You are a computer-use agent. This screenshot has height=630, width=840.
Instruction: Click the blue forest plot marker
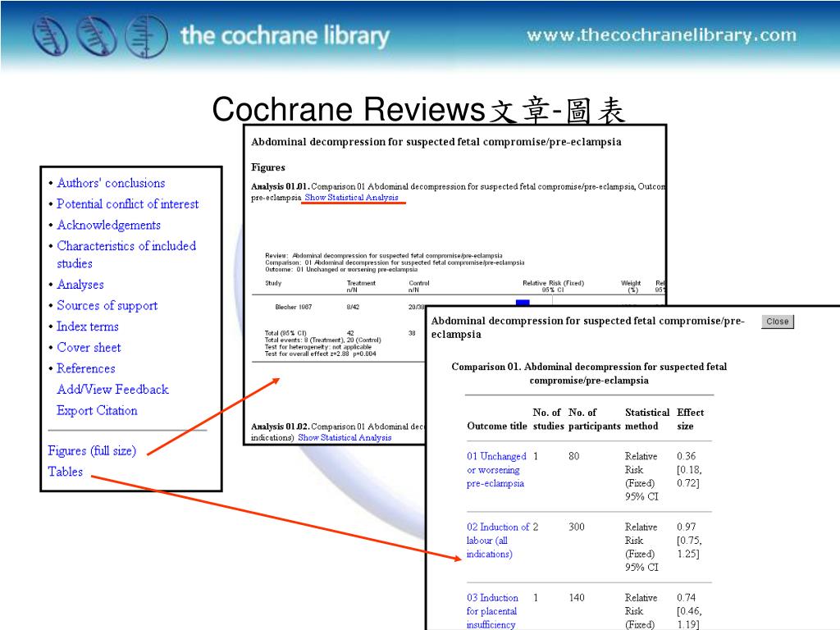523,303
